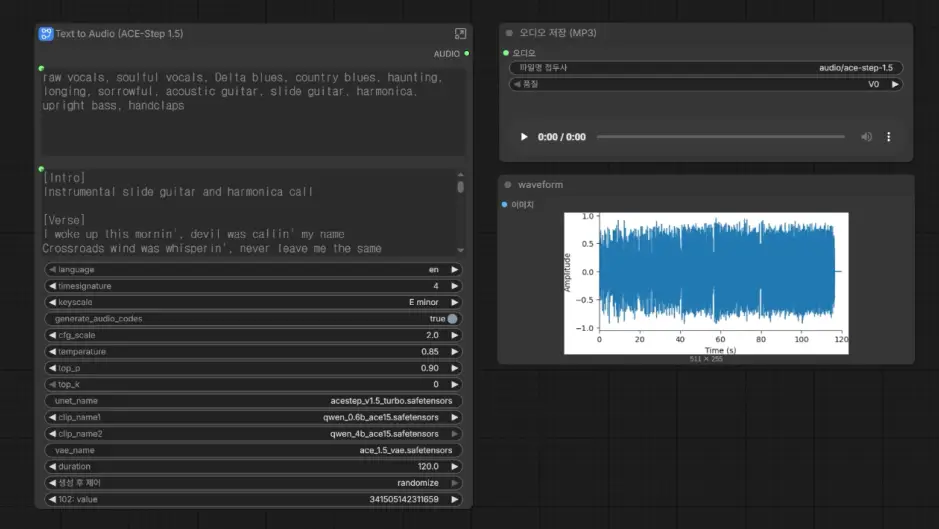Click the tags prompt input connector dot
The width and height of the screenshot is (939, 529).
coord(41,68)
